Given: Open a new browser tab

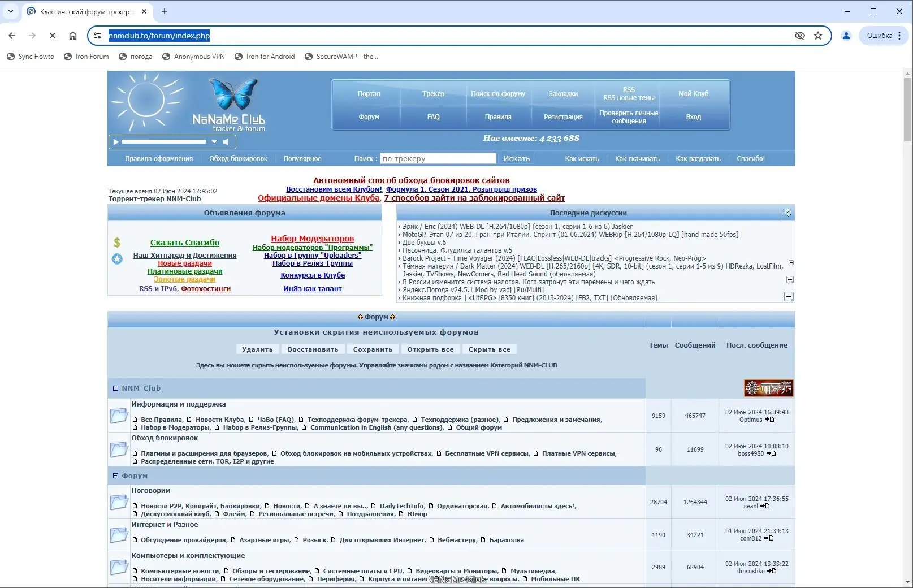Looking at the screenshot, I should tap(165, 11).
